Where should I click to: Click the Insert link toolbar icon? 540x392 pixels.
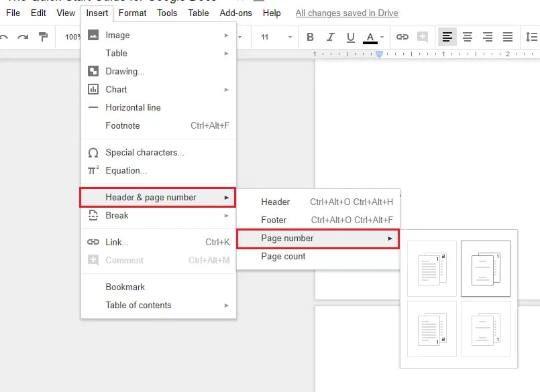pos(402,37)
